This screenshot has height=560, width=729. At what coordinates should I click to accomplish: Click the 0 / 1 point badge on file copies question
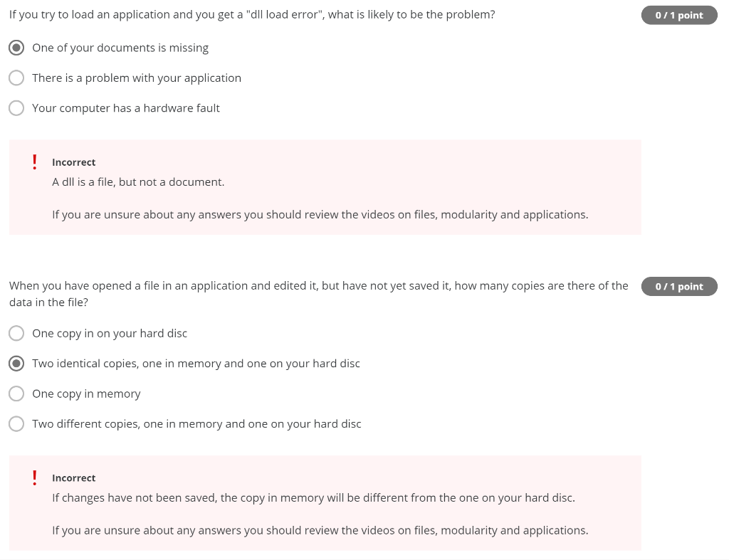point(679,286)
